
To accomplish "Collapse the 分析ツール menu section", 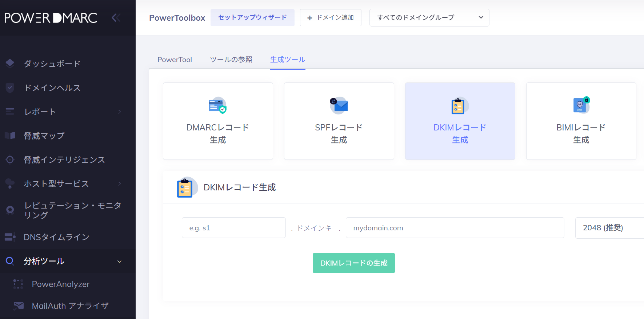I will point(119,261).
